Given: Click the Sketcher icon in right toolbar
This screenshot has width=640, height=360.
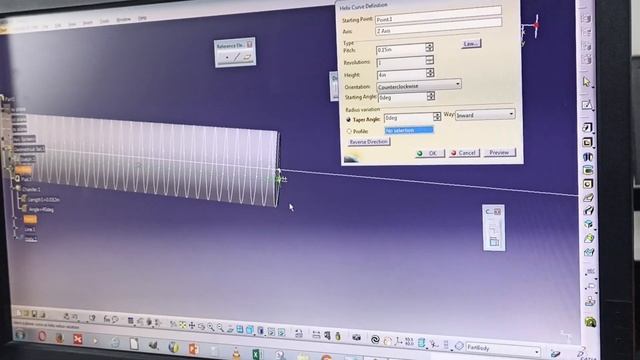Looking at the screenshot, I should [587, 105].
